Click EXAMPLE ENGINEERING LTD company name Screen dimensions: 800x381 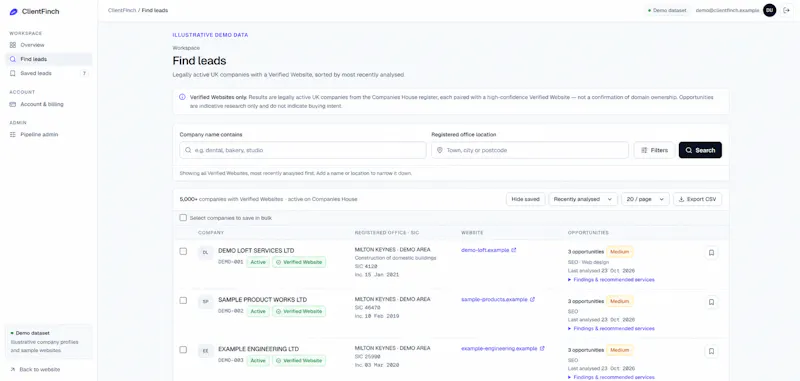coord(258,349)
